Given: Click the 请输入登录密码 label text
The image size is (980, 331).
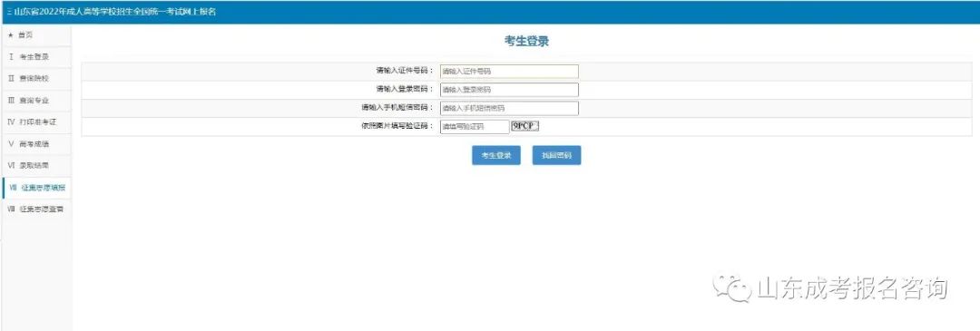Looking at the screenshot, I should coord(405,89).
